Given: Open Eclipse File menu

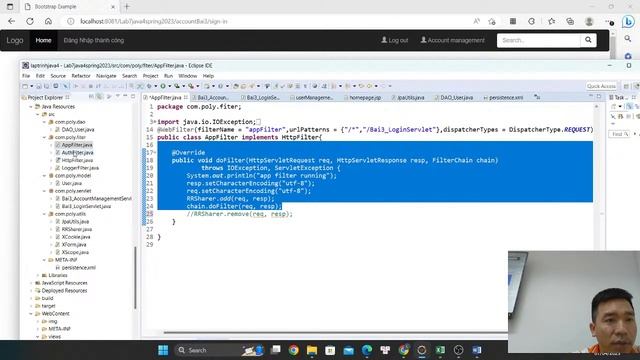Looking at the screenshot, I should click(x=26, y=76).
